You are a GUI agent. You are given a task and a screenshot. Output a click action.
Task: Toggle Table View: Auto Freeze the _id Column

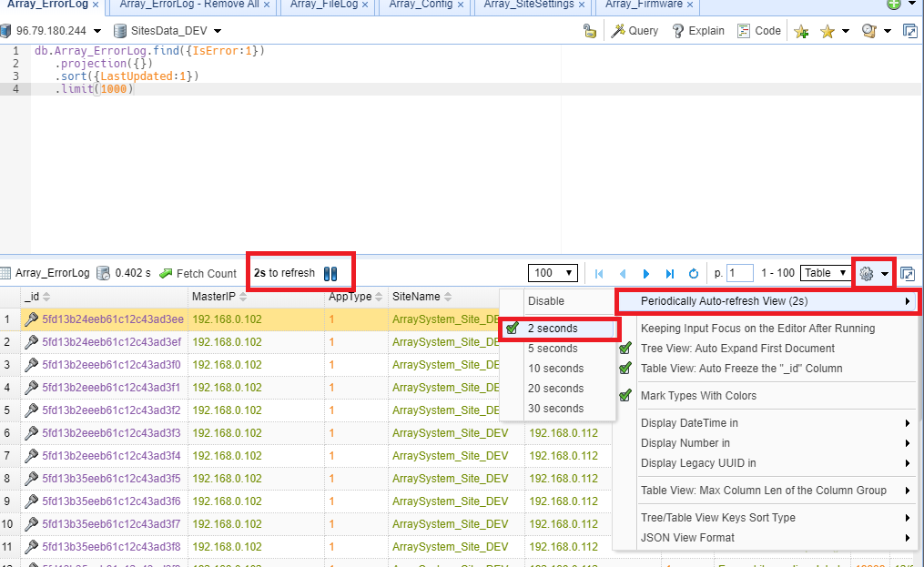click(767, 369)
